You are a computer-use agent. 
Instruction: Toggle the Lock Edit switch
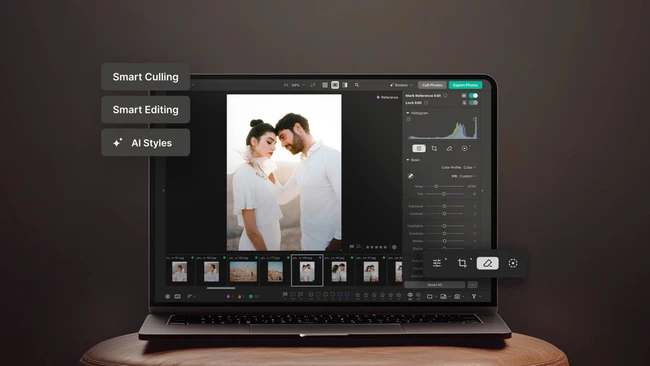(x=473, y=103)
